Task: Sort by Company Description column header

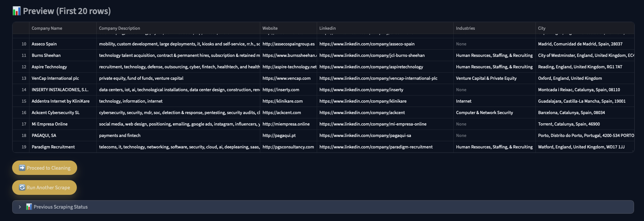Action: [178, 28]
